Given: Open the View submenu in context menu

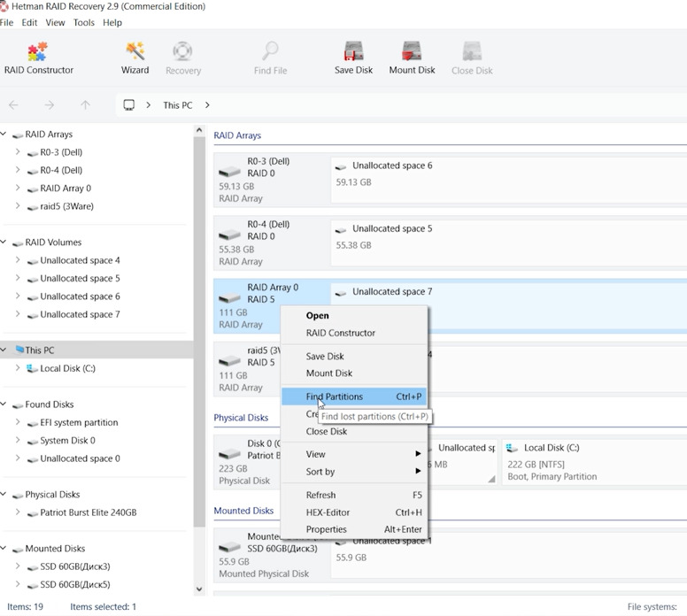Looking at the screenshot, I should coord(354,454).
